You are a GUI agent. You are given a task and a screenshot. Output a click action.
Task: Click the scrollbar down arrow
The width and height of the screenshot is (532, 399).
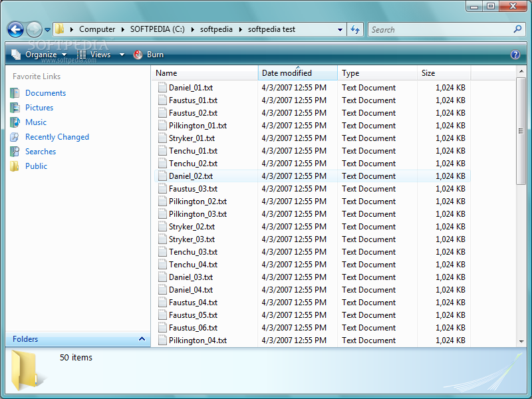tap(521, 342)
